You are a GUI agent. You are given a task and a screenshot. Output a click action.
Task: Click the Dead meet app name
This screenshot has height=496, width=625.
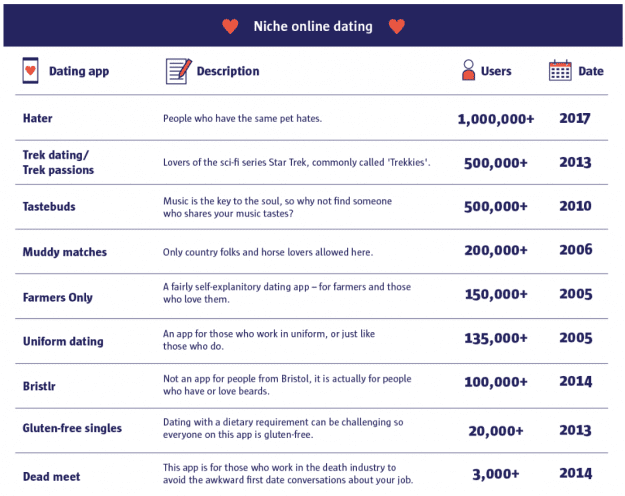tap(51, 473)
